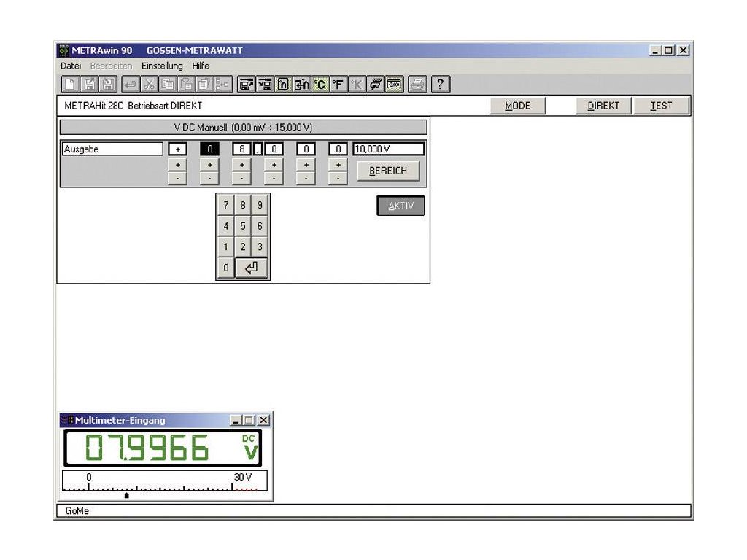
Task: Click the printer toolbar icon
Action: coord(417,85)
